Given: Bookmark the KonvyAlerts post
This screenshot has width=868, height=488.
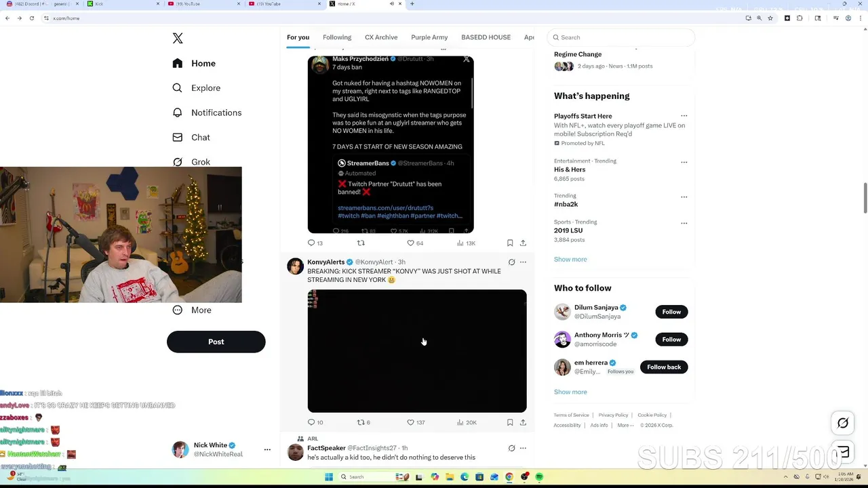Looking at the screenshot, I should [x=510, y=422].
